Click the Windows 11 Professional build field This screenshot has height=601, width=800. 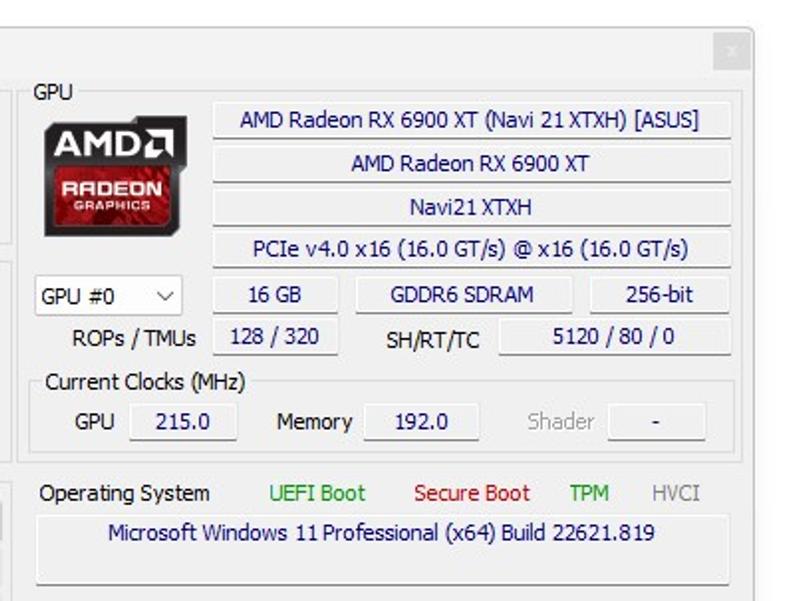[x=381, y=533]
